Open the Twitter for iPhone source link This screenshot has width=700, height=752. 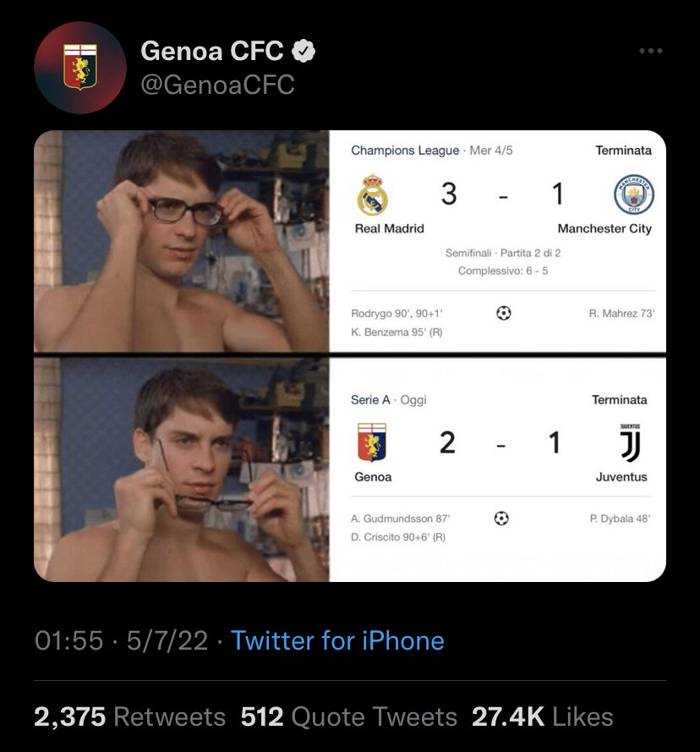(x=337, y=640)
